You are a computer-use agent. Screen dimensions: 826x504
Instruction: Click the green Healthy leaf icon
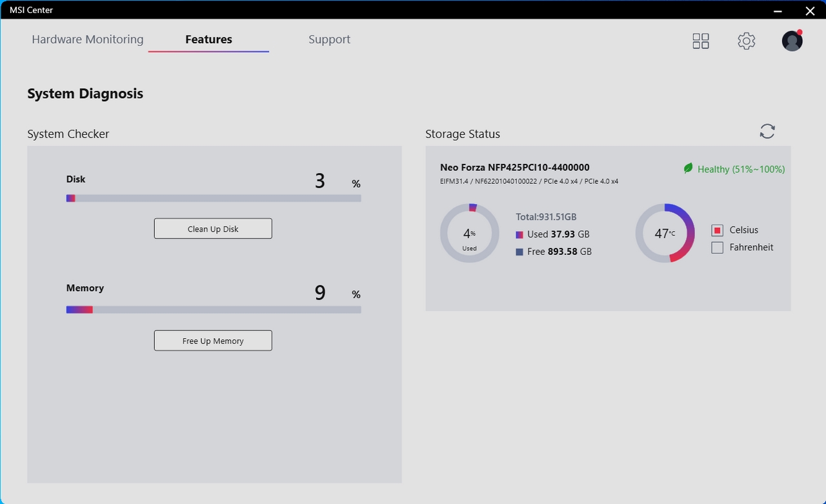[x=688, y=168]
